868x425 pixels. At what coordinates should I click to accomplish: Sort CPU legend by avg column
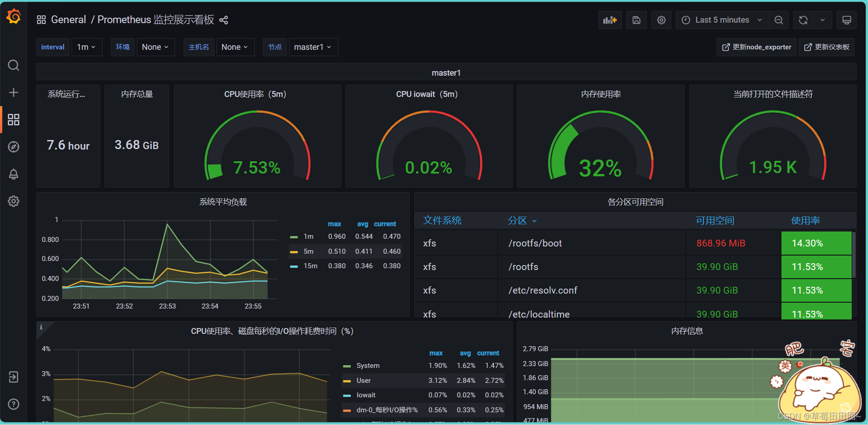point(465,353)
